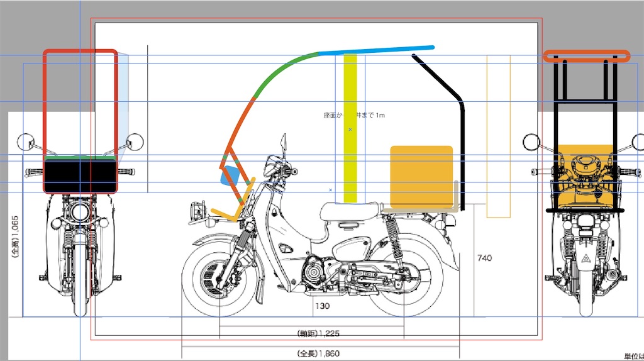Select the small blue square near headlight
Screen dimensions: 644x361
(x=230, y=175)
